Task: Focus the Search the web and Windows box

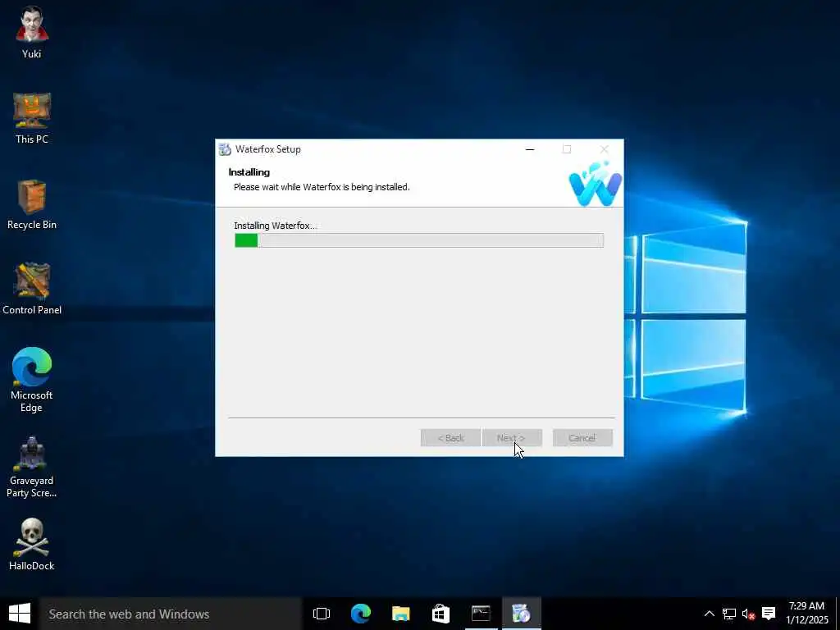Action: pyautogui.click(x=171, y=614)
